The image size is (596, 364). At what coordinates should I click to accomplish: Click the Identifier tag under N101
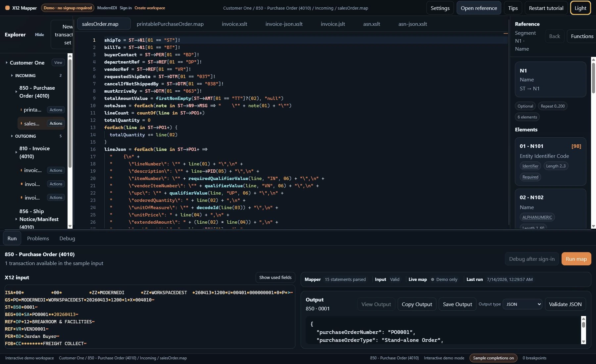[x=530, y=166]
